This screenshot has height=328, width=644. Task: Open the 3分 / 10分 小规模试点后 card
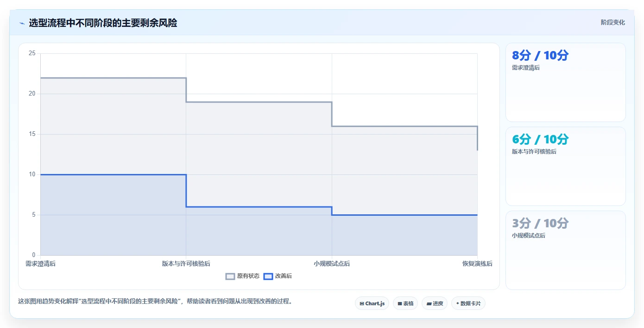[566, 251]
